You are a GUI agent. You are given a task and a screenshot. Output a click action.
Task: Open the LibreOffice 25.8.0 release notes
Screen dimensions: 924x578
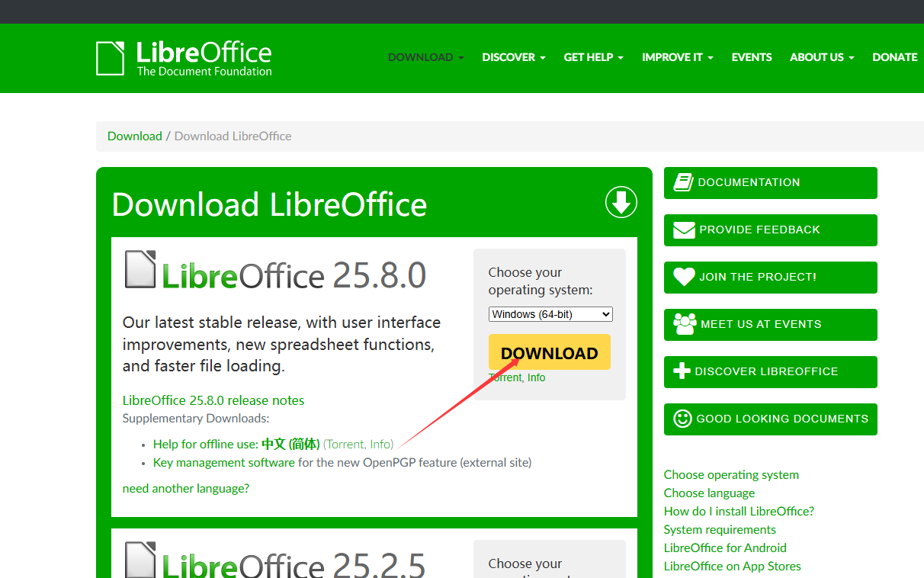tap(213, 400)
